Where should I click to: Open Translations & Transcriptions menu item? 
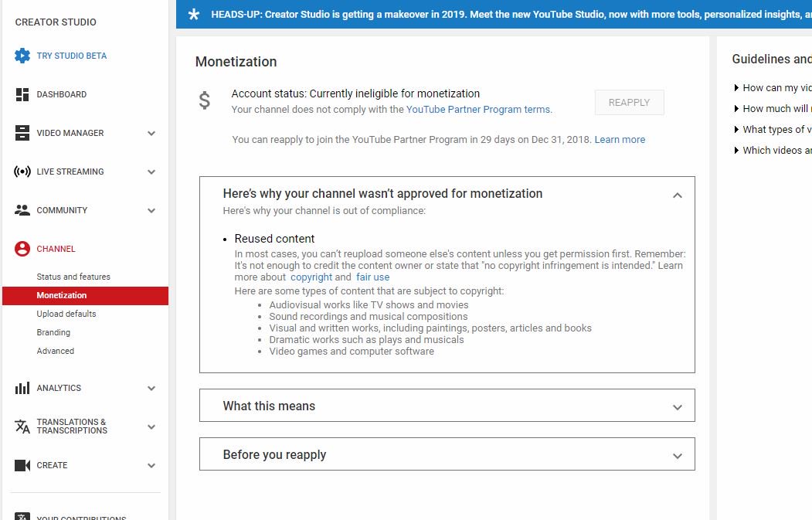pyautogui.click(x=72, y=427)
